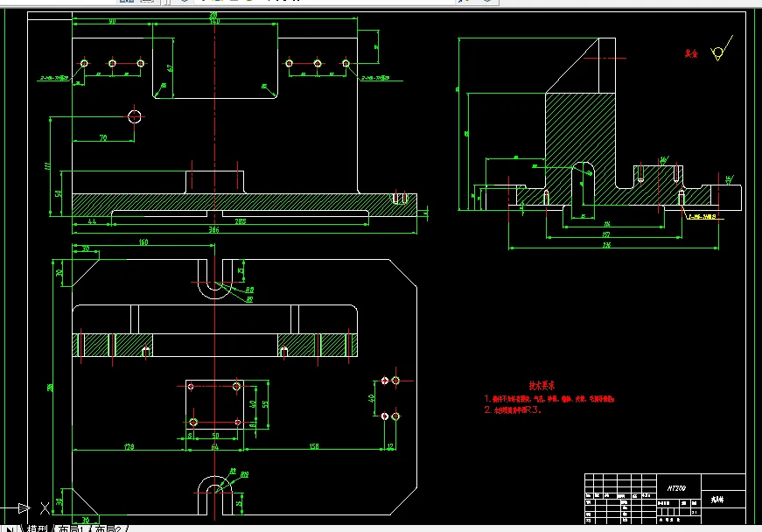Open the 布局1 layout tab
The width and height of the screenshot is (762, 532).
click(x=71, y=528)
